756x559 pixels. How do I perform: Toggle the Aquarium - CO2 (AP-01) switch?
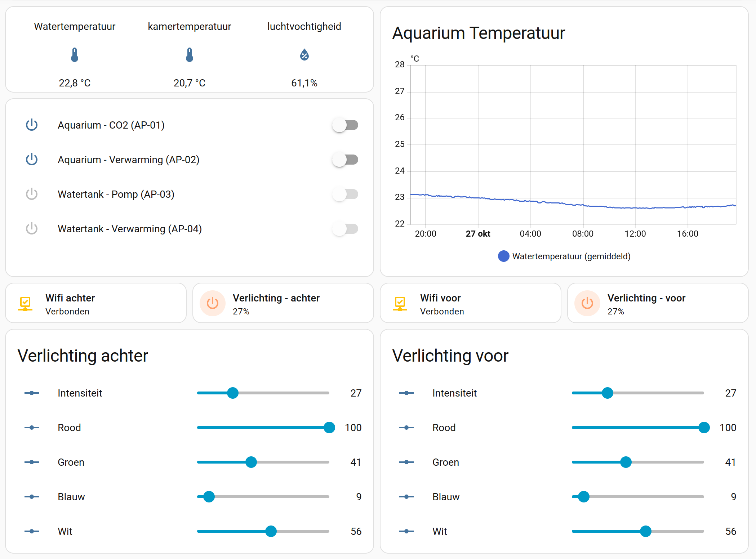(x=345, y=125)
